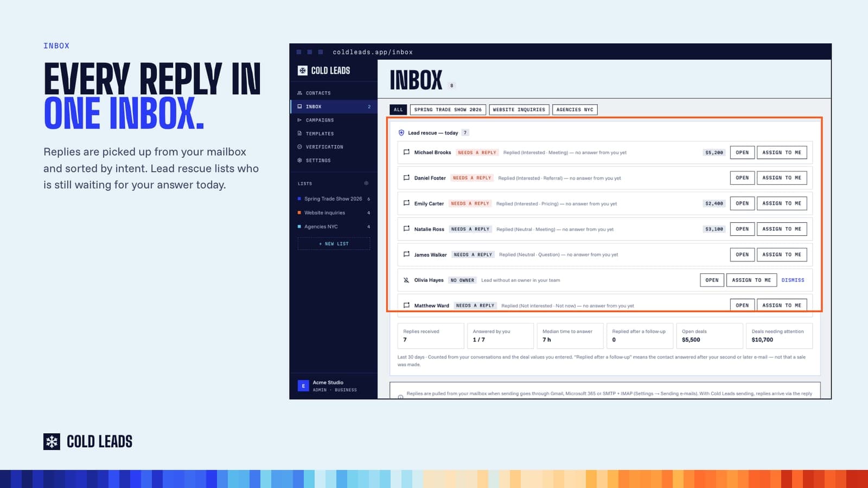Assign Daniel Foster's lead to me
868x488 pixels.
pos(782,178)
